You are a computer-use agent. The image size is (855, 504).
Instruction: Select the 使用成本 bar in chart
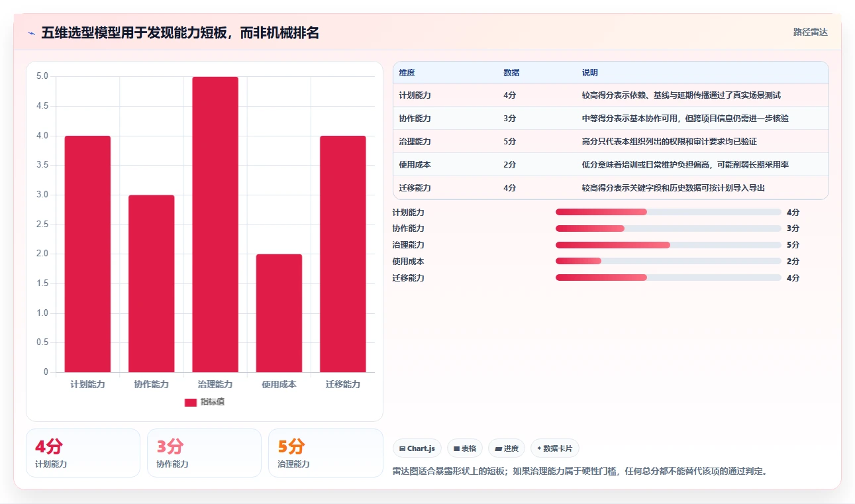tap(279, 313)
